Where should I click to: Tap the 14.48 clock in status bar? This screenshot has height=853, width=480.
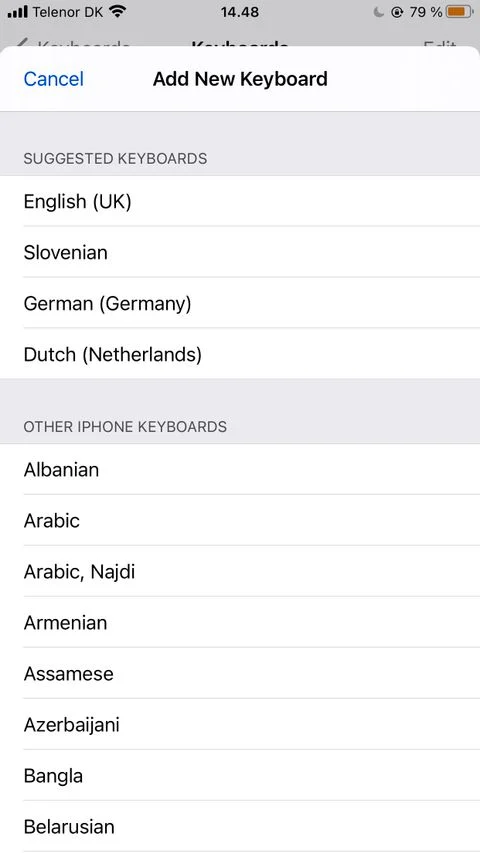pos(240,11)
